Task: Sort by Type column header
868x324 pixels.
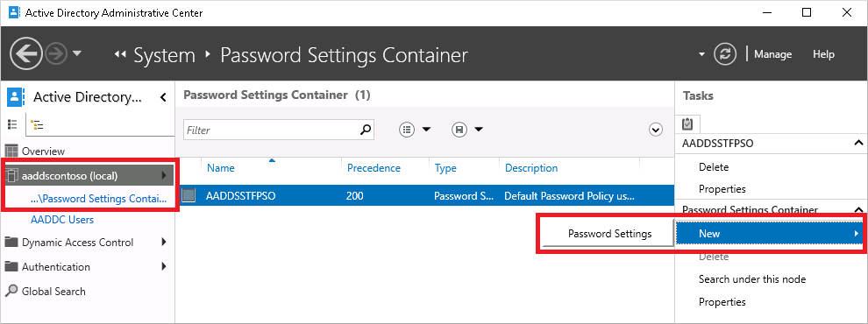Action: [x=445, y=168]
